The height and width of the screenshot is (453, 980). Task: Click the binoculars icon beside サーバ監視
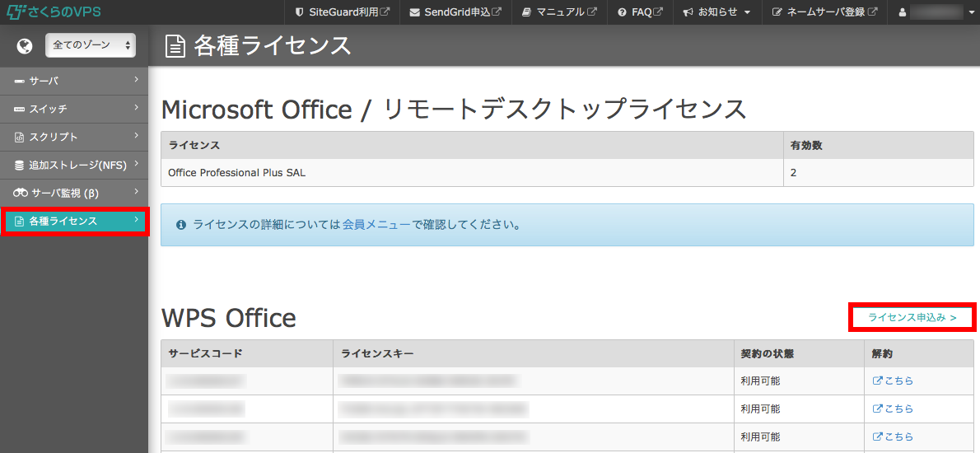pyautogui.click(x=20, y=193)
